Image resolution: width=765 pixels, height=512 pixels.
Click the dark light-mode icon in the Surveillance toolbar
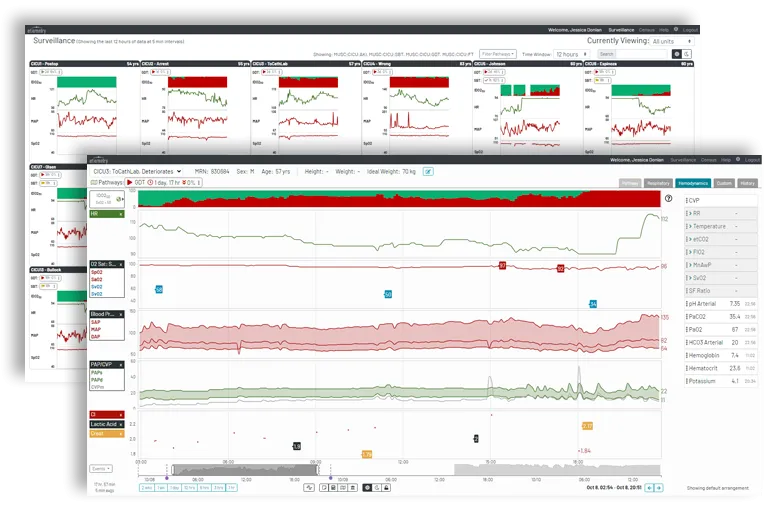[677, 54]
